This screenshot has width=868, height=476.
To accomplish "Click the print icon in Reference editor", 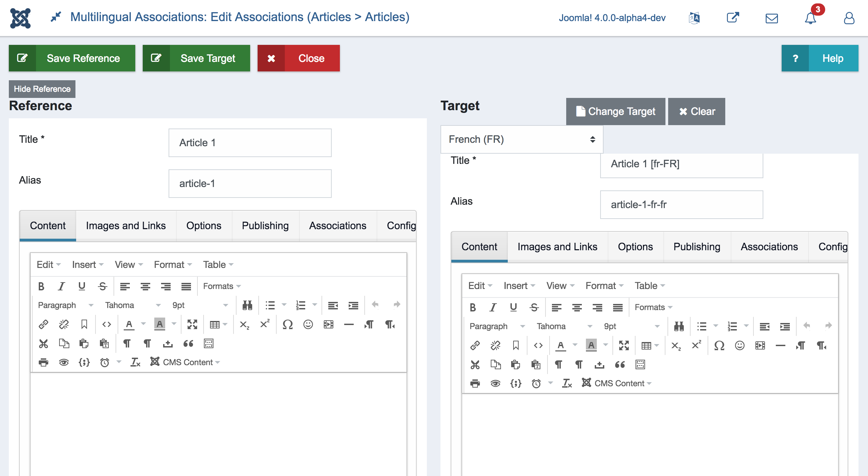I will pos(44,362).
